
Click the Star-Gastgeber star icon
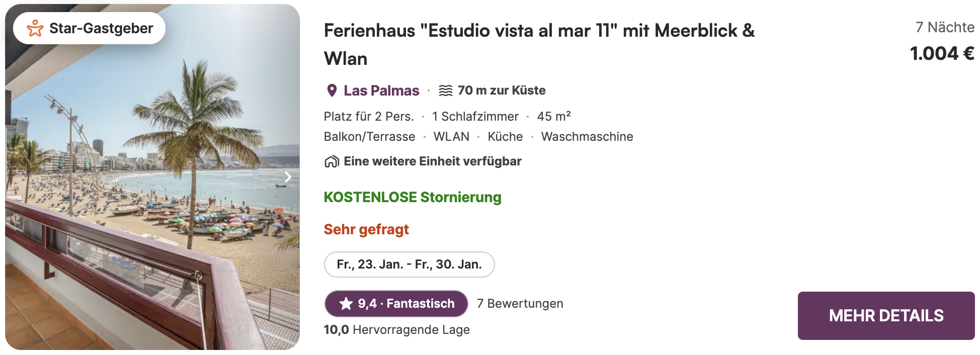tap(35, 28)
